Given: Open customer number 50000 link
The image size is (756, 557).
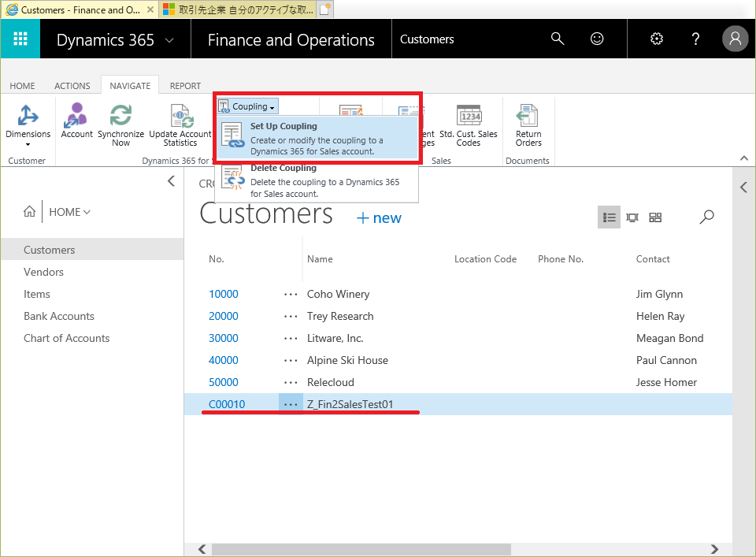Looking at the screenshot, I should coord(223,382).
